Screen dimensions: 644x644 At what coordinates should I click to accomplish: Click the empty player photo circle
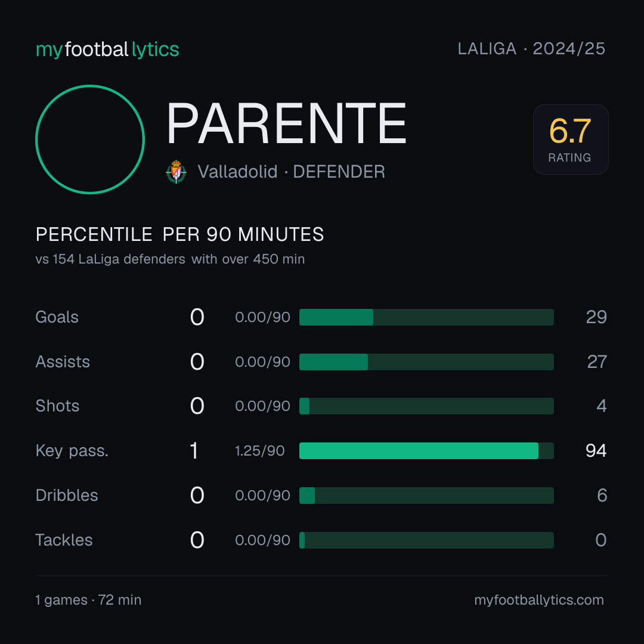click(x=90, y=139)
